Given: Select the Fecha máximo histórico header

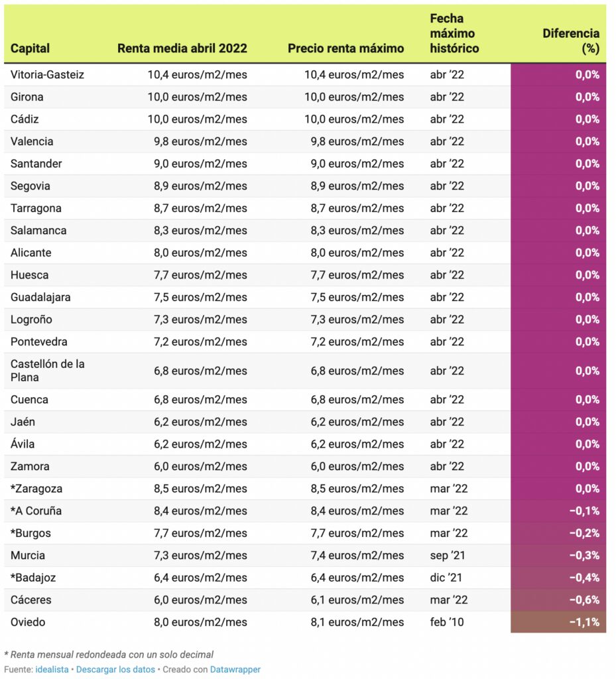Looking at the screenshot, I should coord(454,33).
